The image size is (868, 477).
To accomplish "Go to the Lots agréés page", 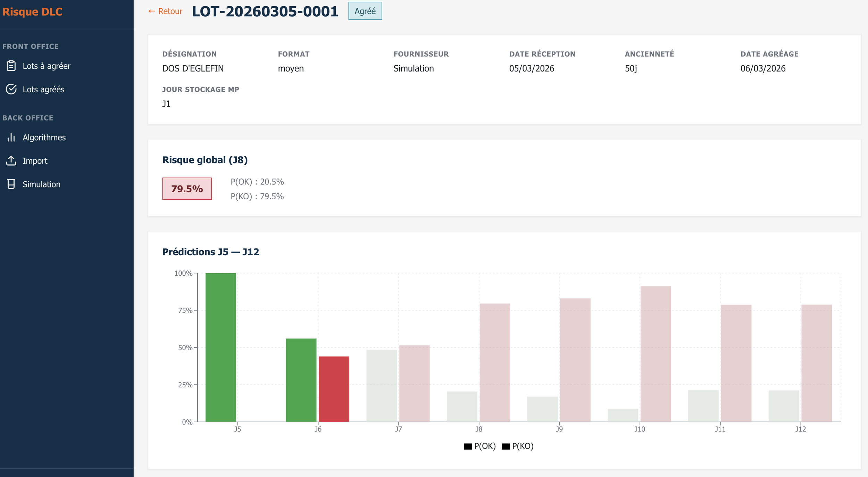I will click(x=43, y=89).
